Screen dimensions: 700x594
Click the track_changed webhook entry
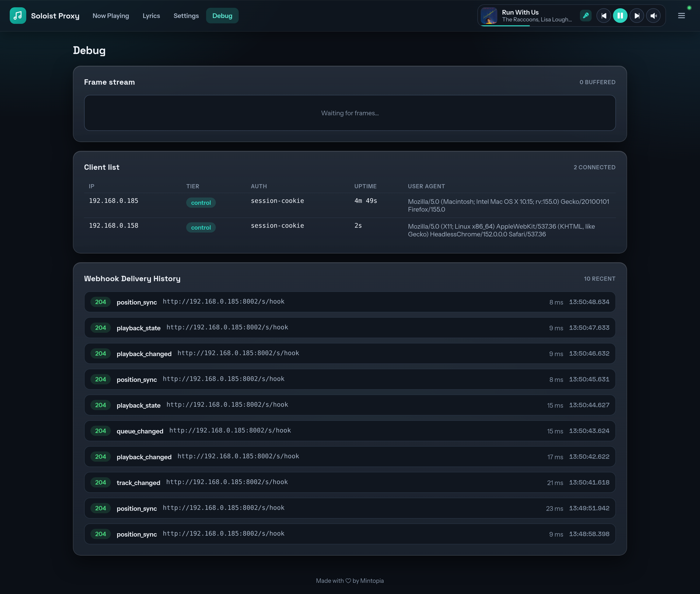click(350, 483)
